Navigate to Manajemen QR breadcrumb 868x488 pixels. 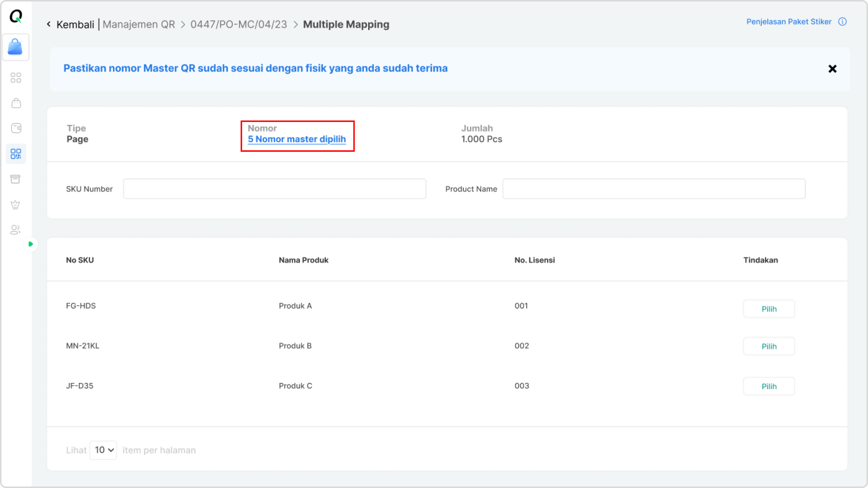tap(139, 25)
